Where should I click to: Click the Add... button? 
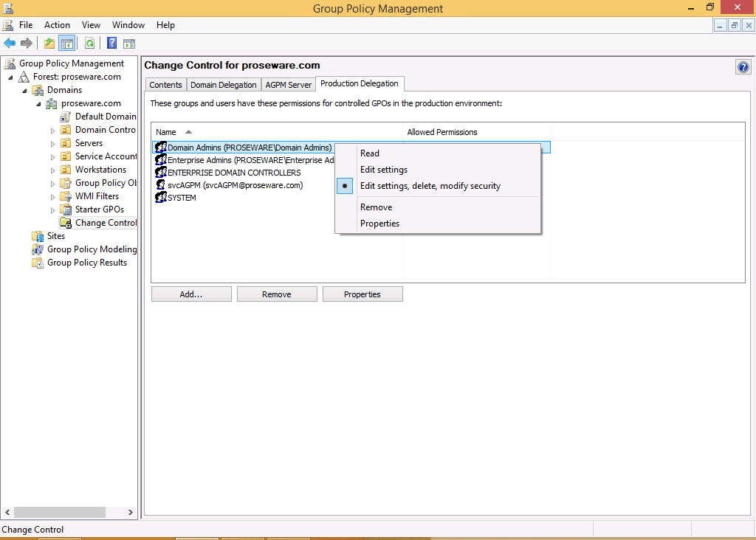[x=191, y=294]
